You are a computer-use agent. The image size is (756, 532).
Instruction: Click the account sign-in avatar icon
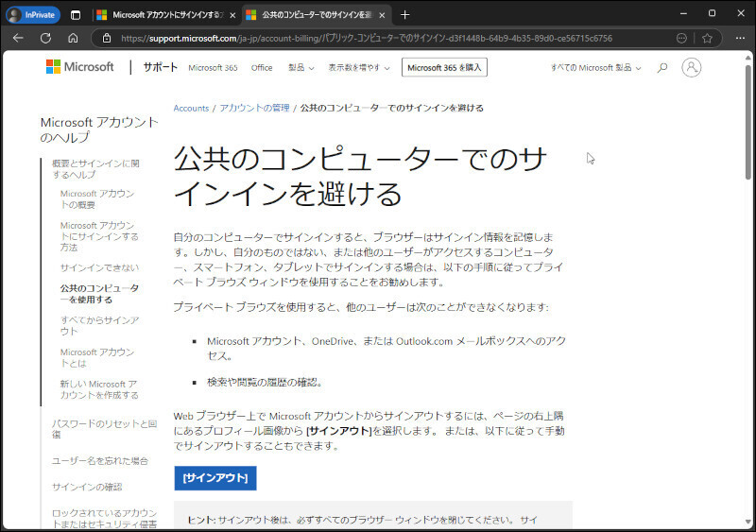coord(692,67)
